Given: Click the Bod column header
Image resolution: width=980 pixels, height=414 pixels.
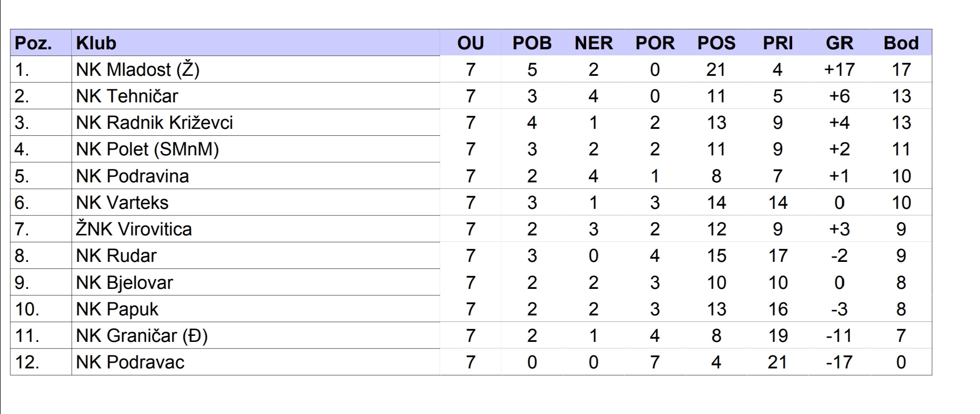Looking at the screenshot, I should 901,43.
